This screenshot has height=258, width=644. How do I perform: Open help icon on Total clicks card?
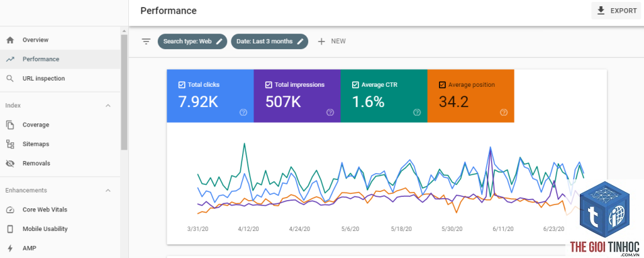point(243,112)
